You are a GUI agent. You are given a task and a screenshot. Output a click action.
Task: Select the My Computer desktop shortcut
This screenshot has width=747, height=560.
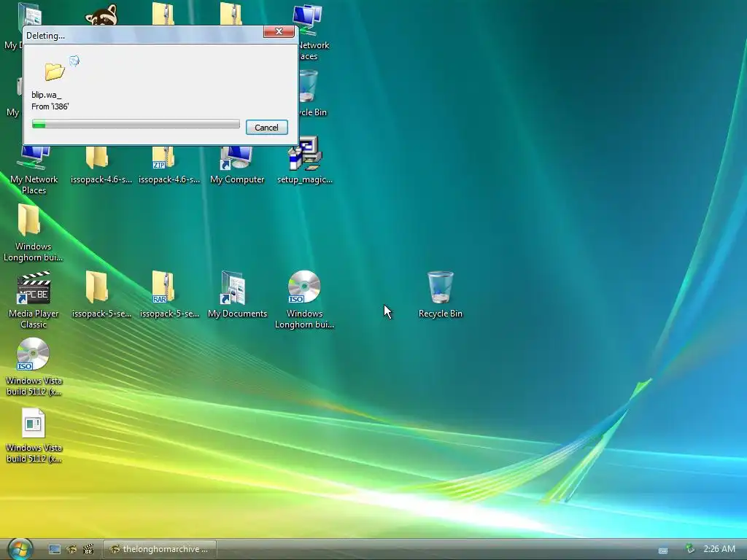(x=237, y=165)
